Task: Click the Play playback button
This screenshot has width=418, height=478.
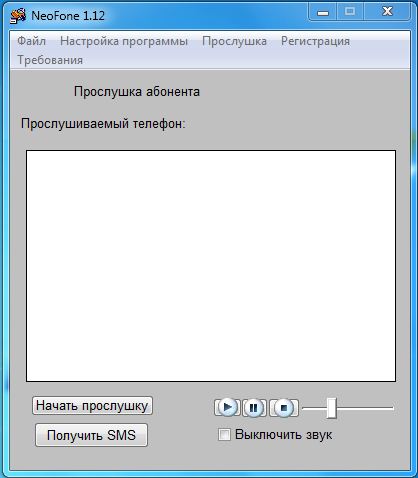Action: click(x=227, y=407)
